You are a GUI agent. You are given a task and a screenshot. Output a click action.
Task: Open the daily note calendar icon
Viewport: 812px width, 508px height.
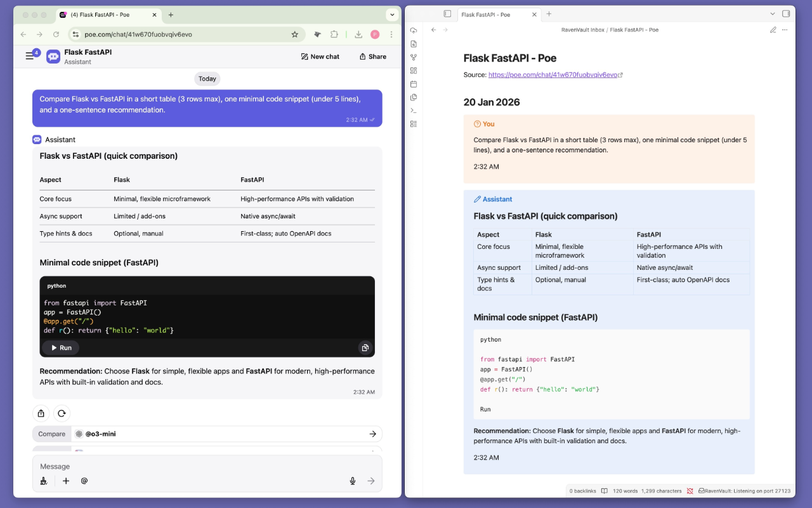tap(414, 84)
